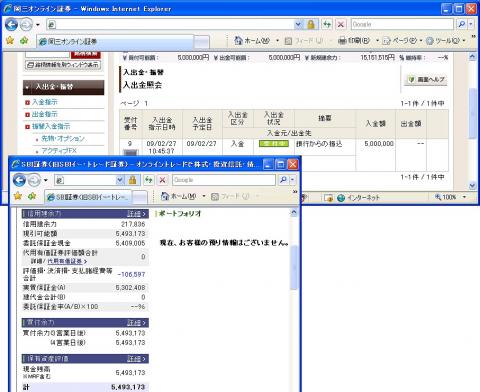Viewport: 480px width, 392px height.
Task: Open Home button dropdown in top window toolbar
Action: 277,41
